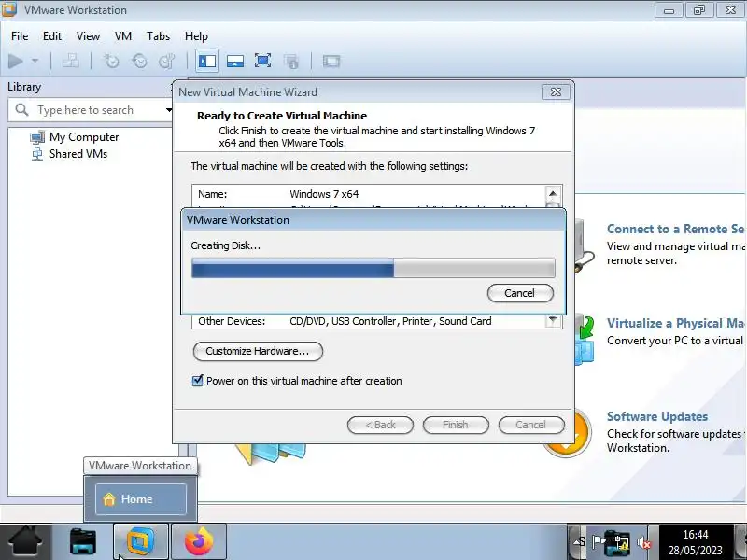Cancel the Creating Disk progress dialog
The height and width of the screenshot is (560, 747).
(x=520, y=293)
